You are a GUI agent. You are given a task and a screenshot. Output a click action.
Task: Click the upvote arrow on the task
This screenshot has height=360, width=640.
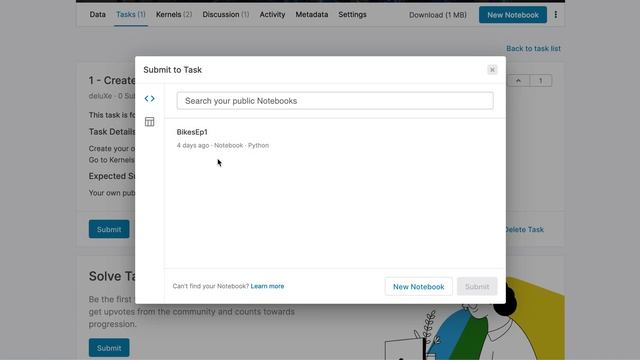coord(518,80)
